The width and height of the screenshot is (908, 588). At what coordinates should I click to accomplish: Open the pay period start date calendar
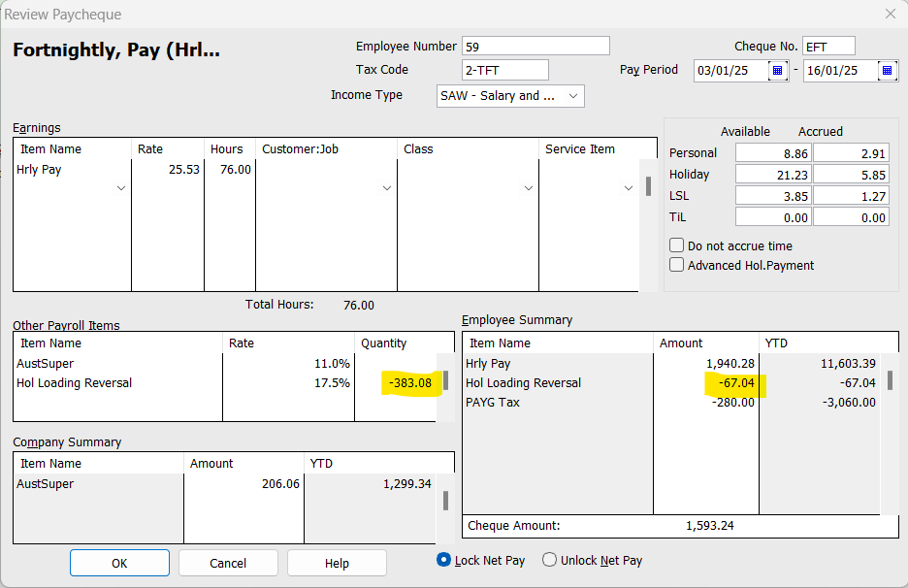point(778,71)
